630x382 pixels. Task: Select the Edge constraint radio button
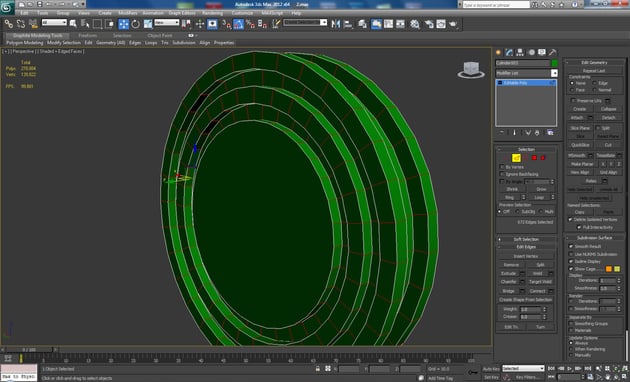tap(594, 83)
